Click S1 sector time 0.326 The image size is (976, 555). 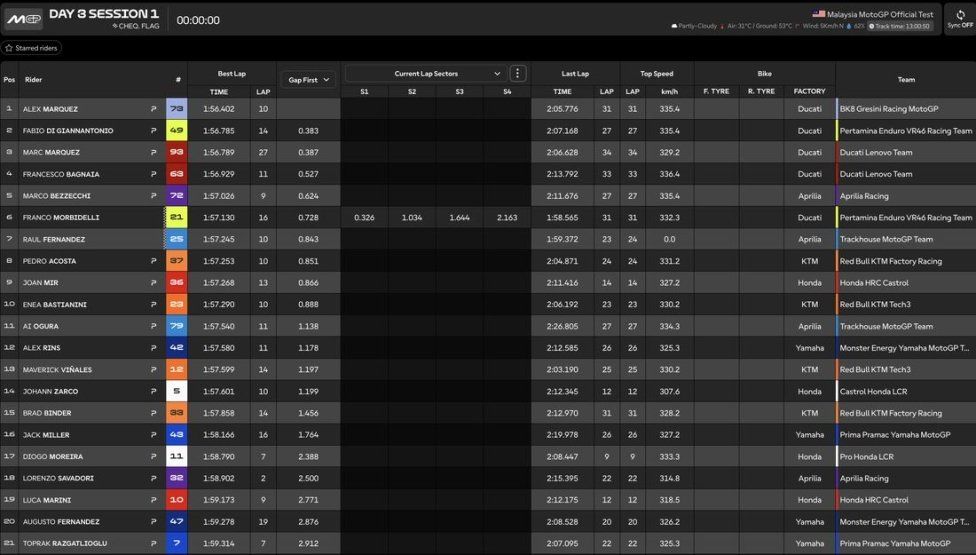364,218
